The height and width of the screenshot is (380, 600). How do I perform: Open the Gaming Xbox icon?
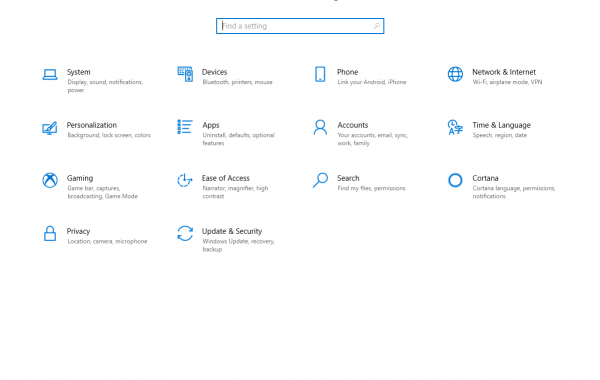[50, 180]
